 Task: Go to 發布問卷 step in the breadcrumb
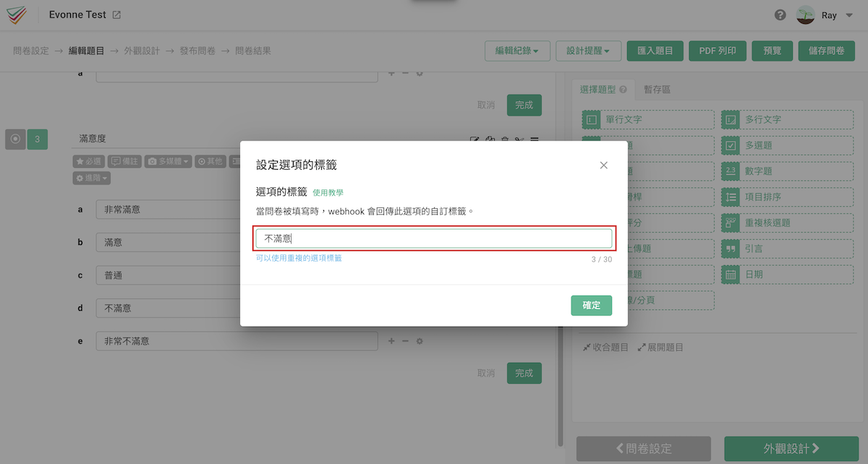coord(197,51)
